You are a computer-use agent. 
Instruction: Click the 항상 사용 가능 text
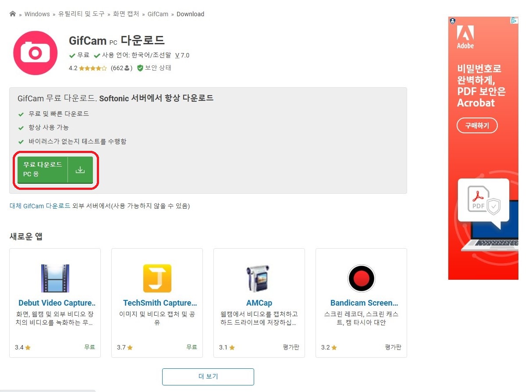[49, 128]
